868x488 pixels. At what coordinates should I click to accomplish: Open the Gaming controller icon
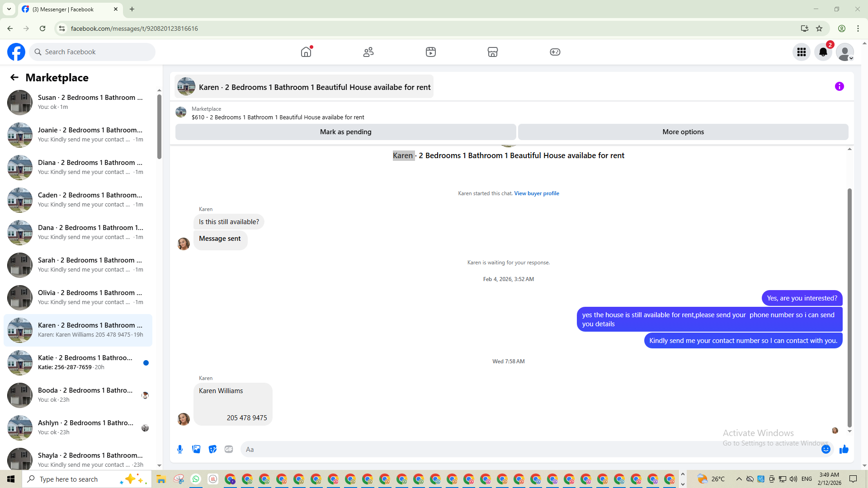[x=555, y=52]
